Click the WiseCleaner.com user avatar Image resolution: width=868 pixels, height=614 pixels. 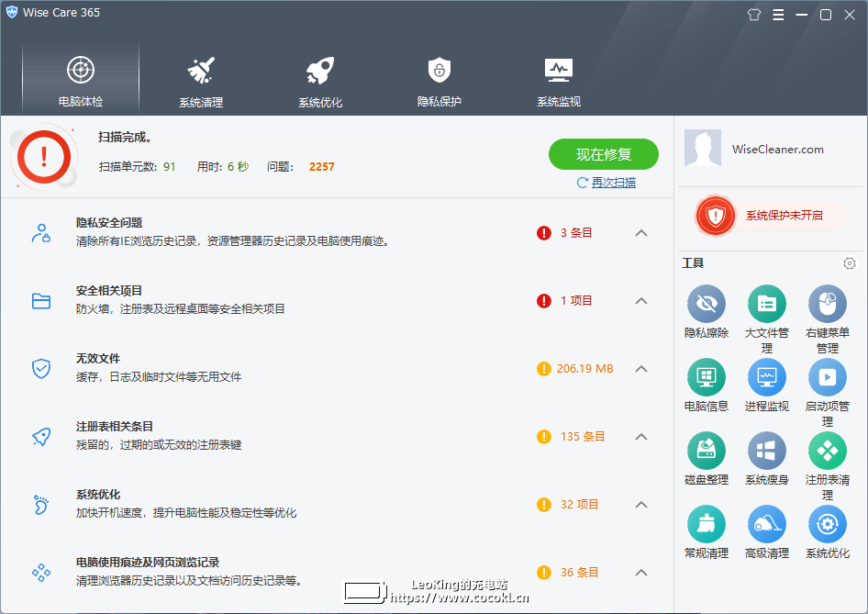[x=703, y=148]
